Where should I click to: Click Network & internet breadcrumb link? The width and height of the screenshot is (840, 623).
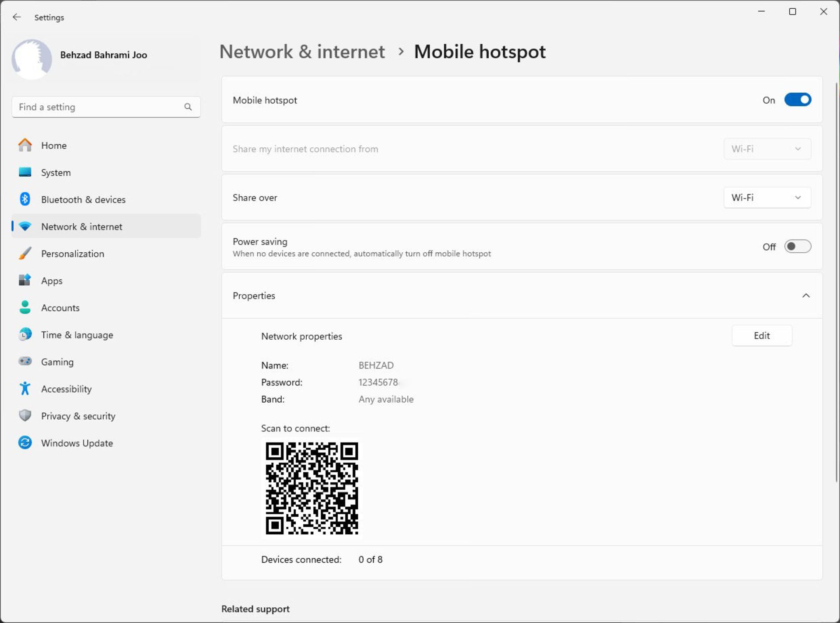coord(302,52)
